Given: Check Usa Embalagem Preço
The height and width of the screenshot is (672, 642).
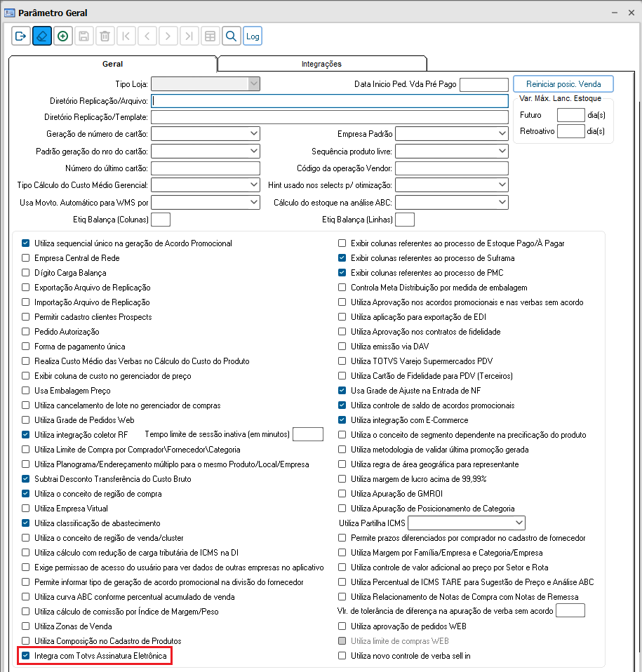Looking at the screenshot, I should (26, 391).
